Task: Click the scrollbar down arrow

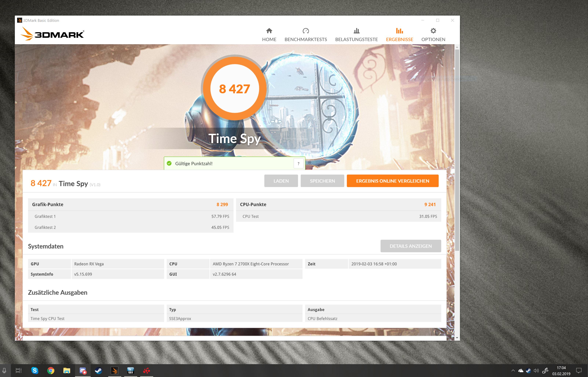Action: point(457,338)
